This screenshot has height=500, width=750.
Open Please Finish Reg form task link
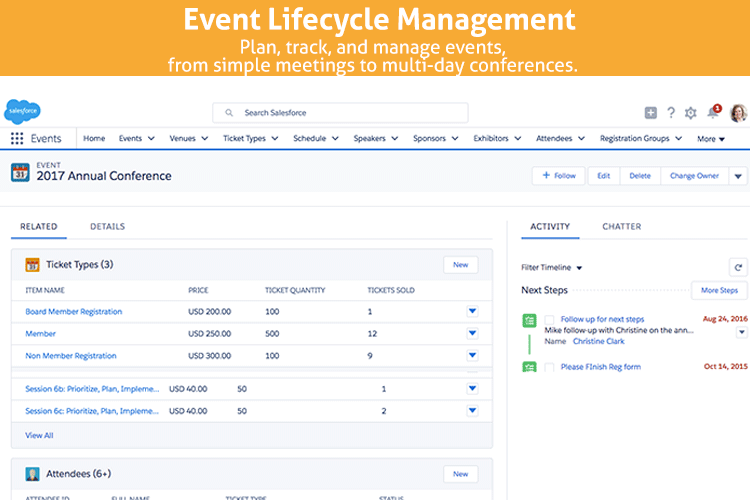(x=601, y=367)
